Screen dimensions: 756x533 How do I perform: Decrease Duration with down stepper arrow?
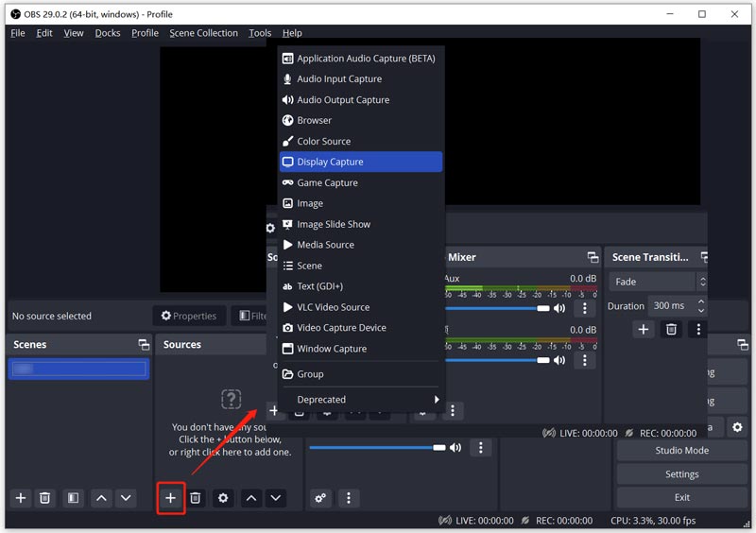[701, 310]
